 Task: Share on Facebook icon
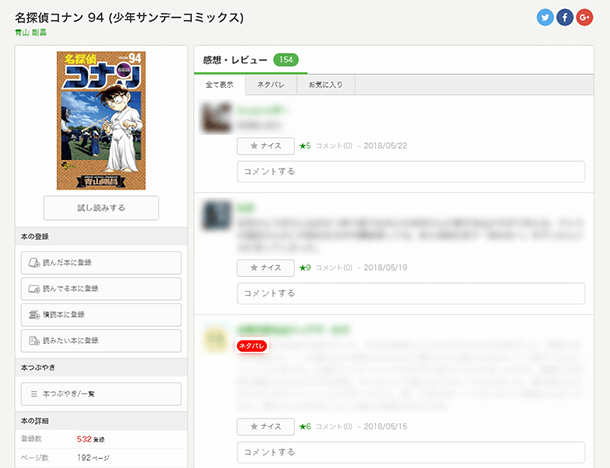pos(565,18)
